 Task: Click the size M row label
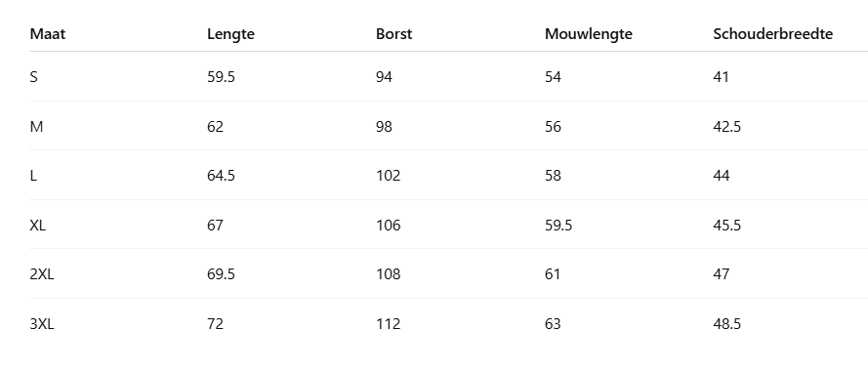pyautogui.click(x=36, y=127)
